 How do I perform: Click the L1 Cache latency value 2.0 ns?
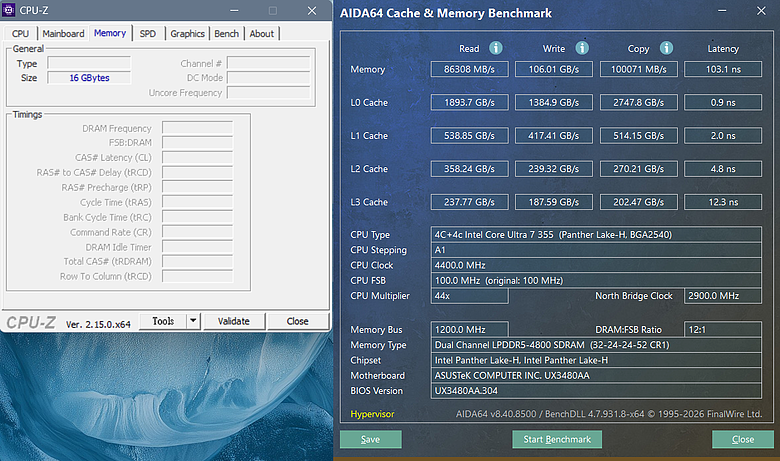coord(723,135)
